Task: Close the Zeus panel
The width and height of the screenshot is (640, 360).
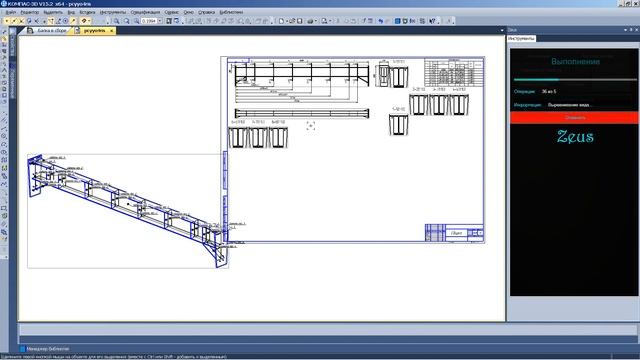Action: [636, 30]
